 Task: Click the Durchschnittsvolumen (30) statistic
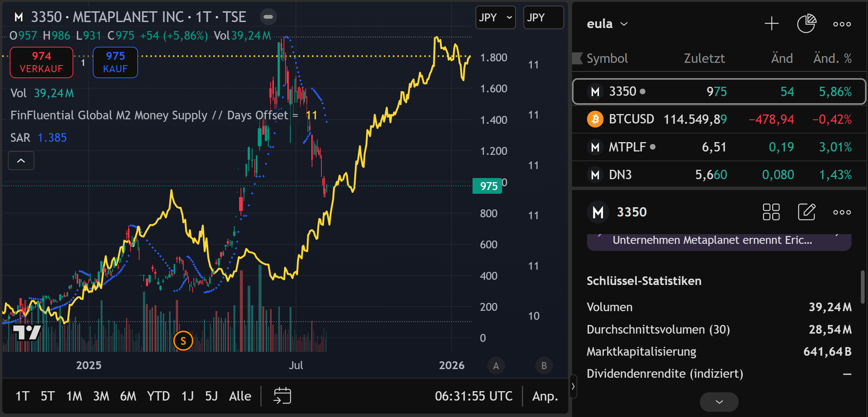click(719, 329)
